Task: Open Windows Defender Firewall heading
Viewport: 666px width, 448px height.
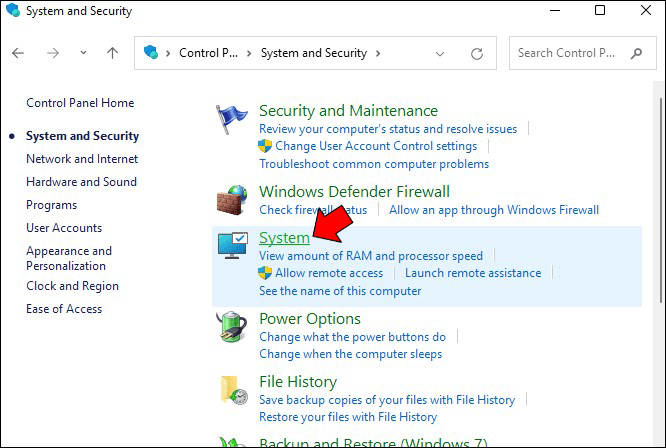Action: tap(354, 192)
